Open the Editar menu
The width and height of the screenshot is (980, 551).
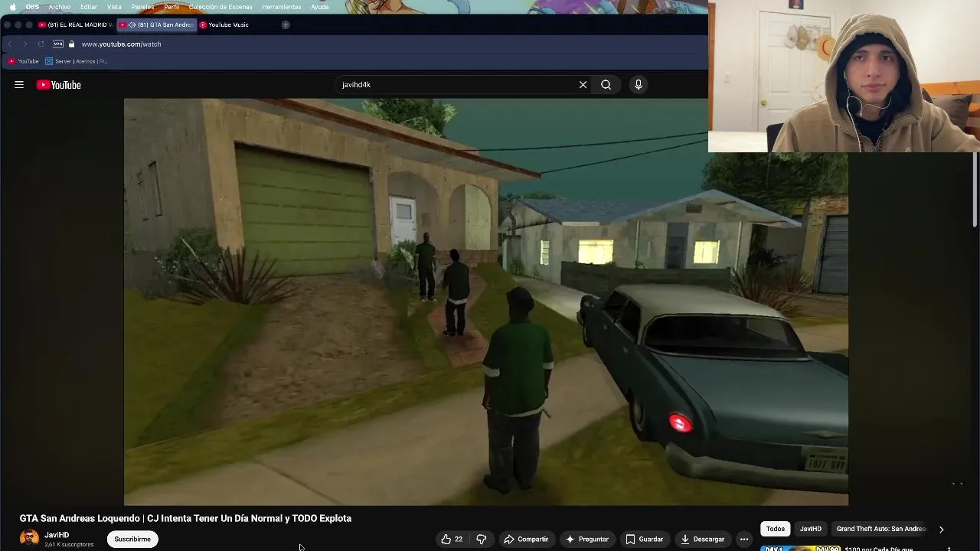point(89,7)
